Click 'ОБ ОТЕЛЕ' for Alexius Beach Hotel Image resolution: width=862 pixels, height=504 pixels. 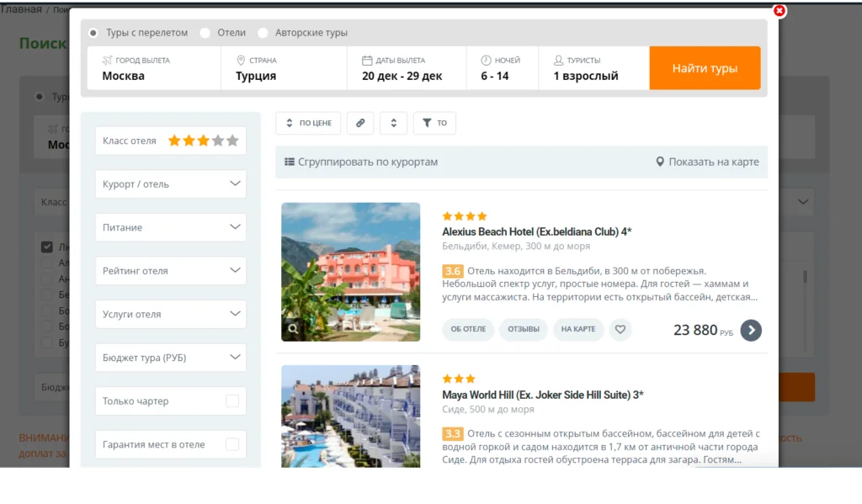pyautogui.click(x=468, y=329)
